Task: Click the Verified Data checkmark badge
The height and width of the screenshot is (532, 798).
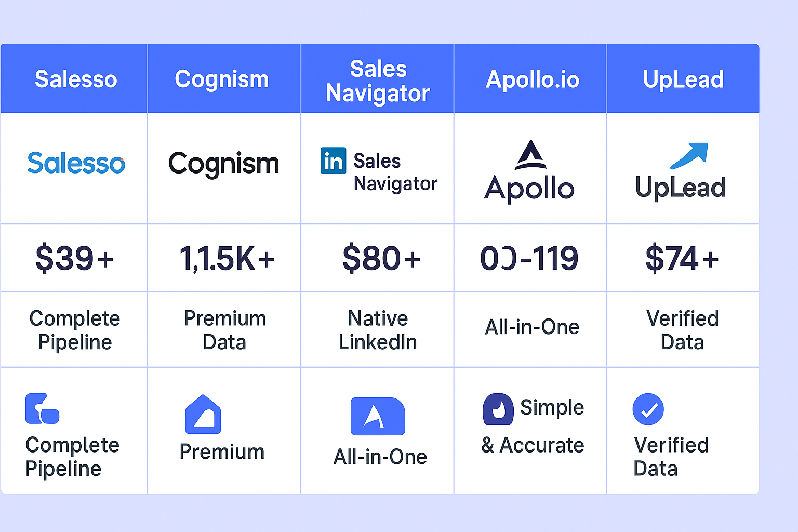Action: [x=648, y=409]
